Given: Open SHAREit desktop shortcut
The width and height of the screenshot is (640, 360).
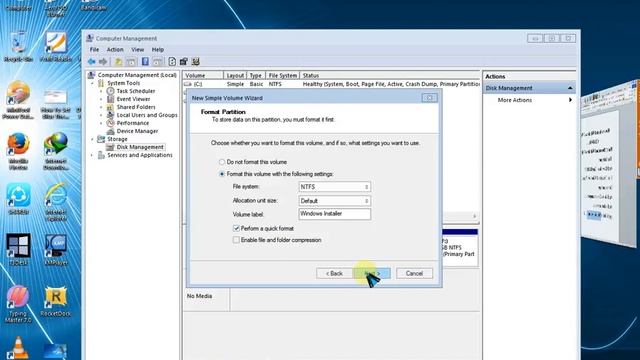Looking at the screenshot, I should [x=18, y=199].
